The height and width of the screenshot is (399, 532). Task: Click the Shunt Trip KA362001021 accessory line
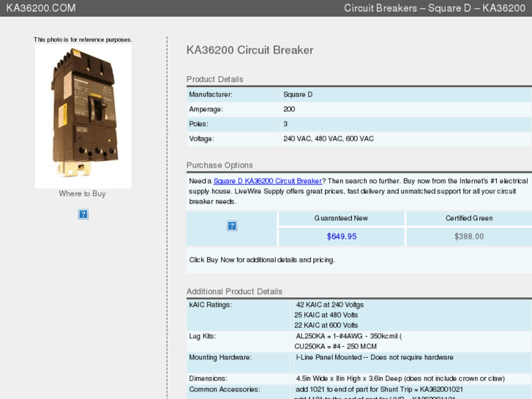[x=379, y=389]
